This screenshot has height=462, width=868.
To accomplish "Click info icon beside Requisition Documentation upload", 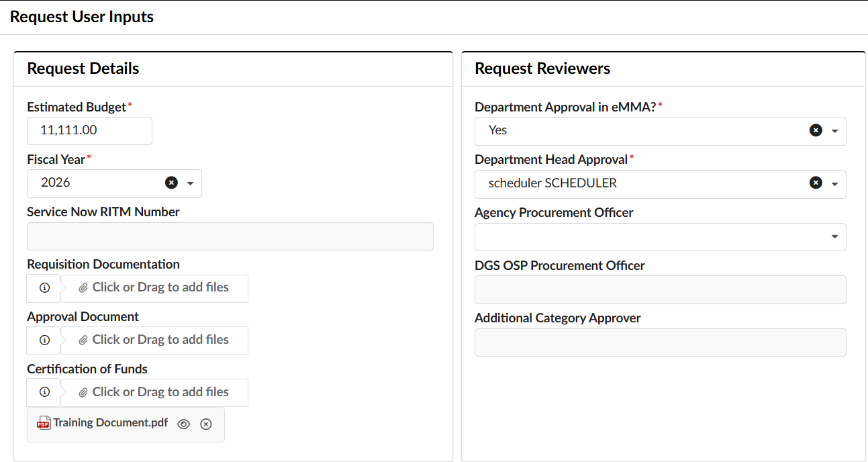I will point(44,287).
